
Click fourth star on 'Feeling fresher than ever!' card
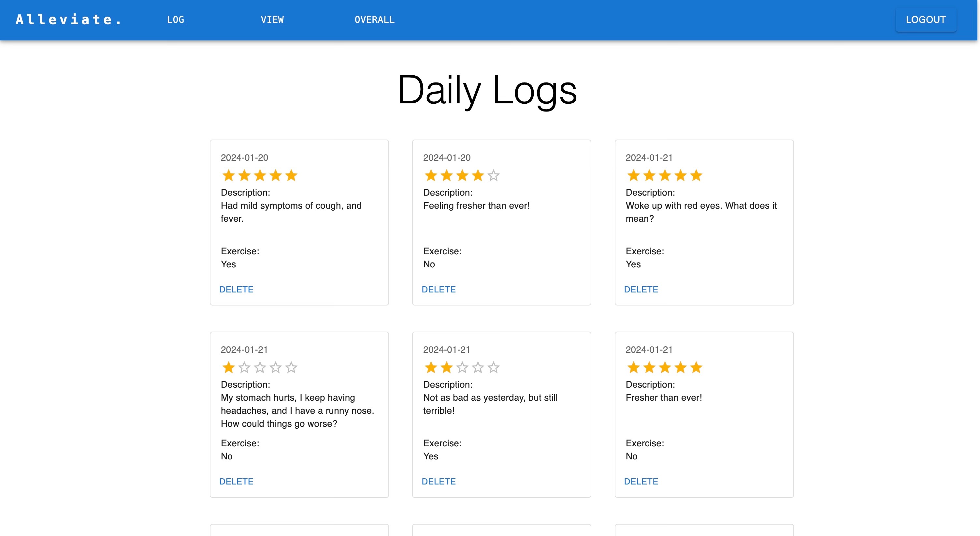(x=478, y=175)
